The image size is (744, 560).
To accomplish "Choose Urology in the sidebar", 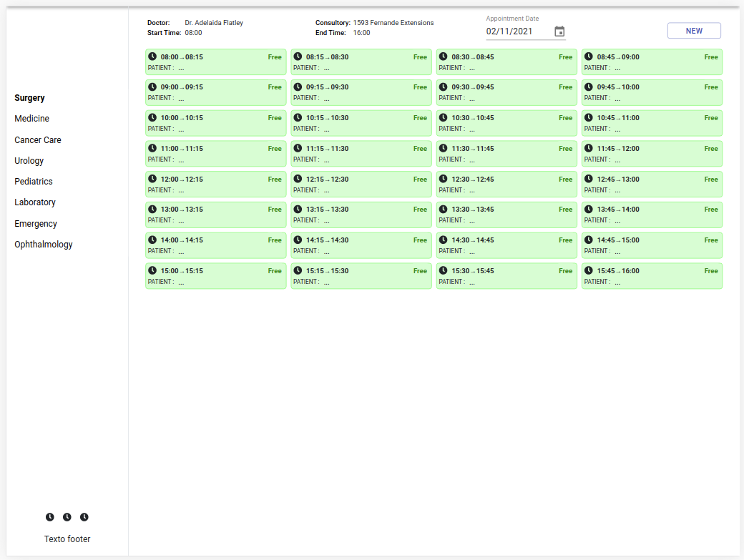I will tap(29, 161).
